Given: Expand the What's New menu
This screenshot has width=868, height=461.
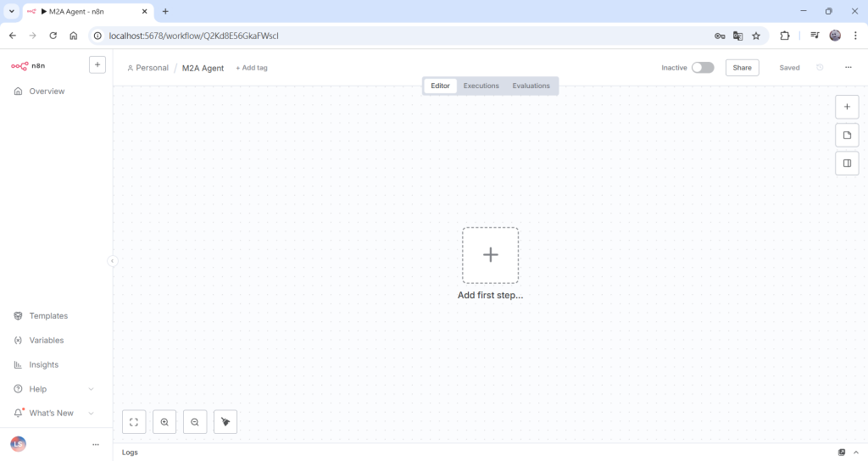Looking at the screenshot, I should (x=53, y=413).
